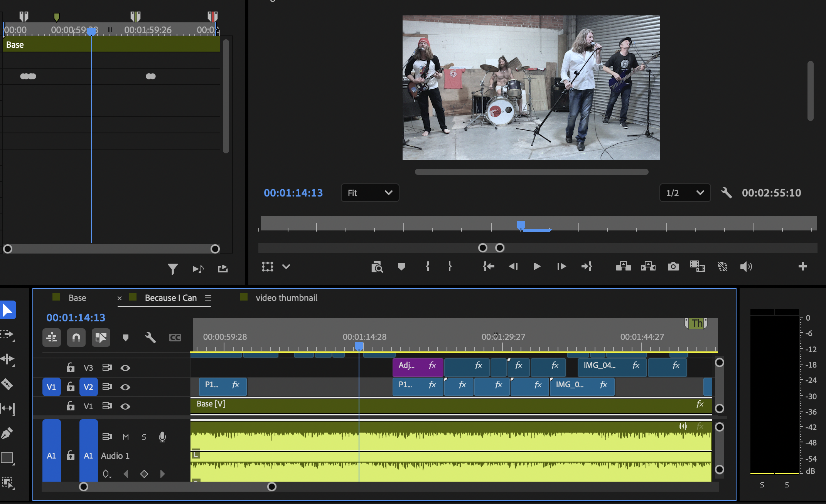The height and width of the screenshot is (504, 826).
Task: Click the filter funnel icon in Effect Controls
Action: coord(173,269)
